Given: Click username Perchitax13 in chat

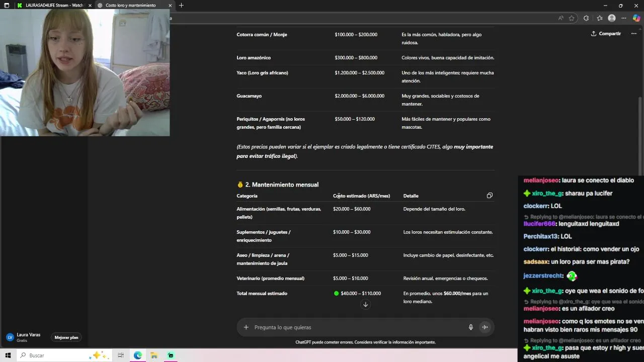Looking at the screenshot, I should 540,236.
